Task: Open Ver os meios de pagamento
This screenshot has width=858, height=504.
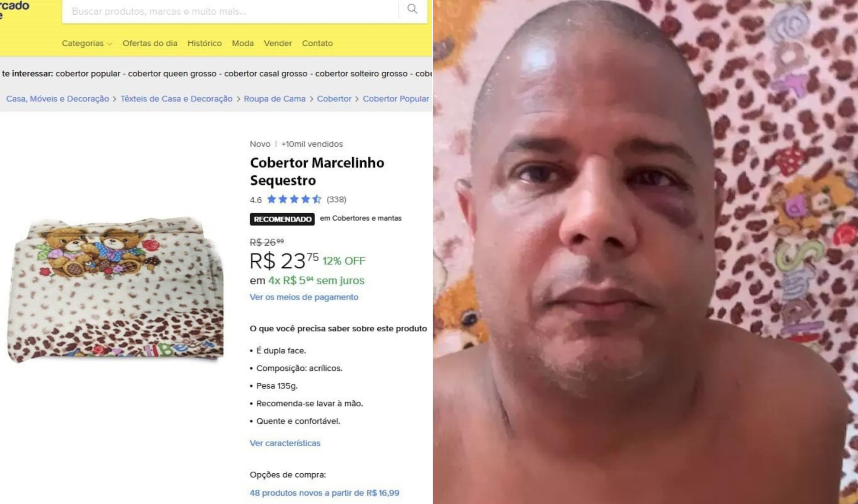Action: [304, 297]
